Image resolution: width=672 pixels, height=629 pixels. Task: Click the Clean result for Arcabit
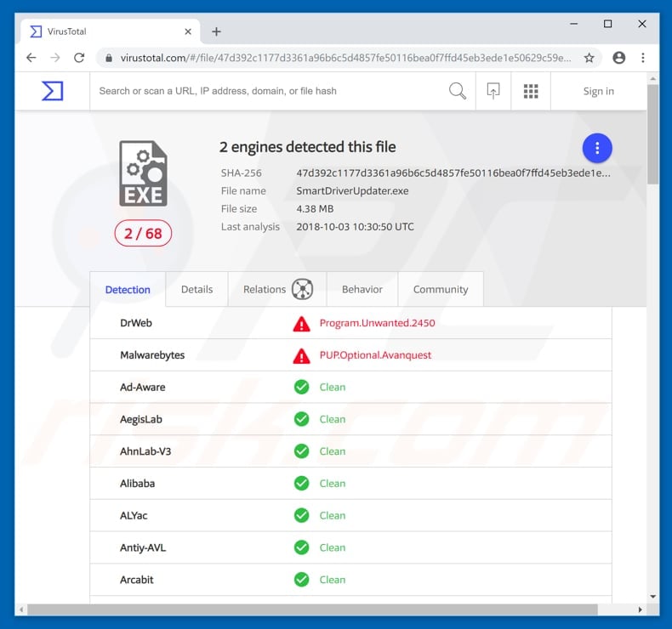click(332, 580)
